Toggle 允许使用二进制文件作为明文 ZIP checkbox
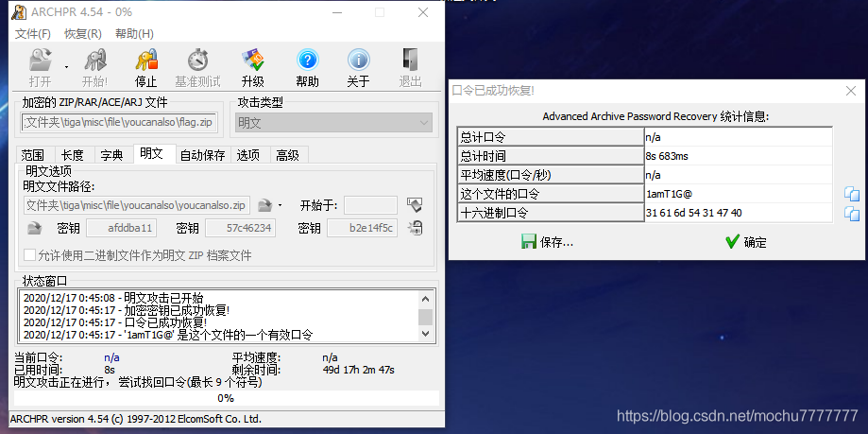The image size is (868, 434). pos(29,255)
